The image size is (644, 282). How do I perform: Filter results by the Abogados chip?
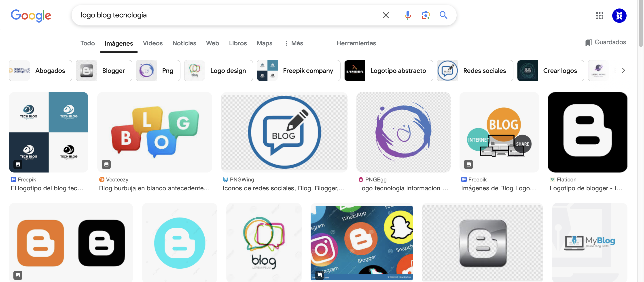click(x=40, y=71)
